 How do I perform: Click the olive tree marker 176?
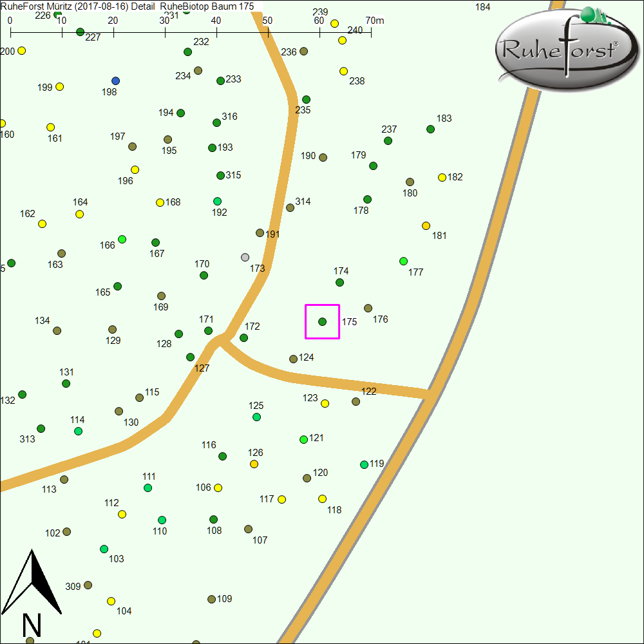coord(368,308)
